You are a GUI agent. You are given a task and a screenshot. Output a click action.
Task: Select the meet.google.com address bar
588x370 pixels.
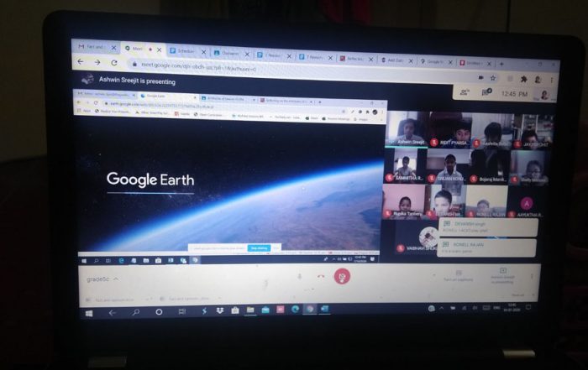300,71
